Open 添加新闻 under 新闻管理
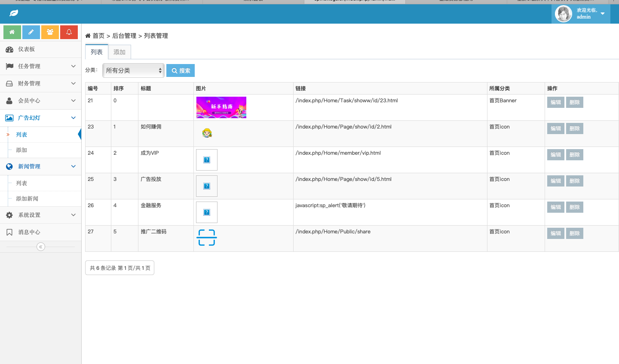This screenshot has height=364, width=619. pyautogui.click(x=27, y=199)
